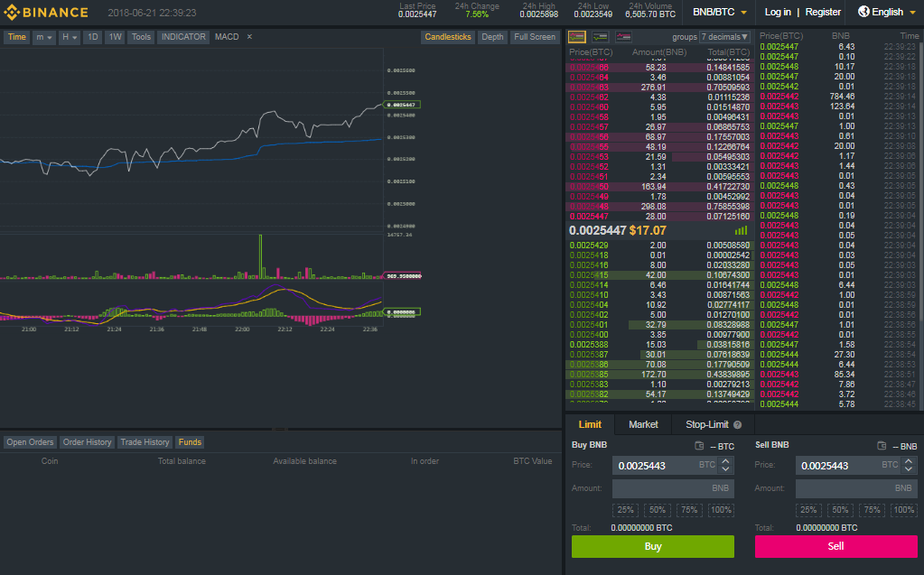This screenshot has height=575, width=924.
Task: Click the wallet icon next to -- BNB
Action: click(x=882, y=446)
